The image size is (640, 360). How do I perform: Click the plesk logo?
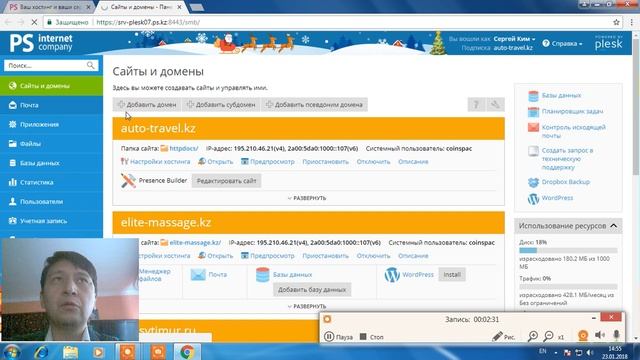point(608,43)
